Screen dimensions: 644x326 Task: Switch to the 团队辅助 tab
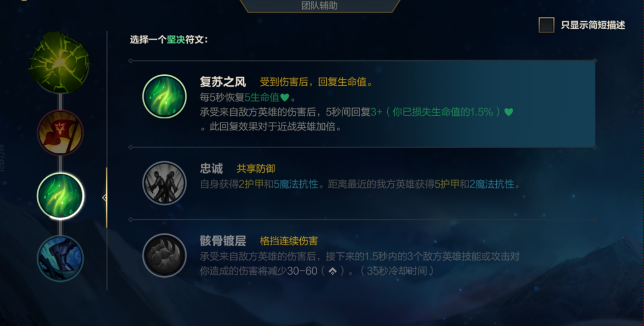click(x=319, y=6)
